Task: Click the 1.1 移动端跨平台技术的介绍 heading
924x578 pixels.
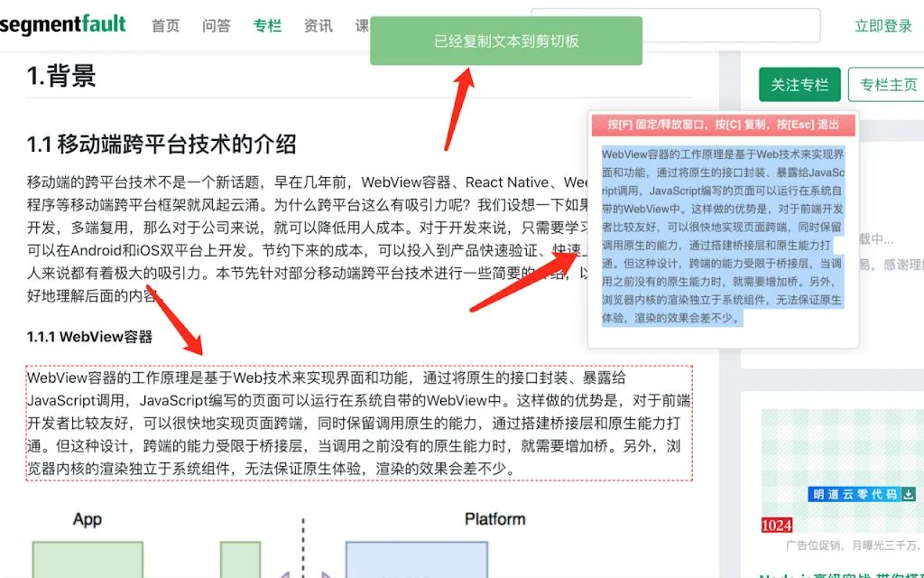Action: (x=162, y=144)
